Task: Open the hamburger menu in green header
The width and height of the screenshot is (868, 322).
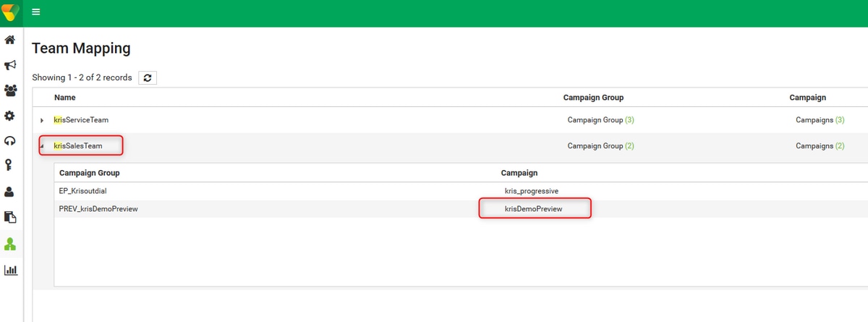Action: click(x=36, y=12)
